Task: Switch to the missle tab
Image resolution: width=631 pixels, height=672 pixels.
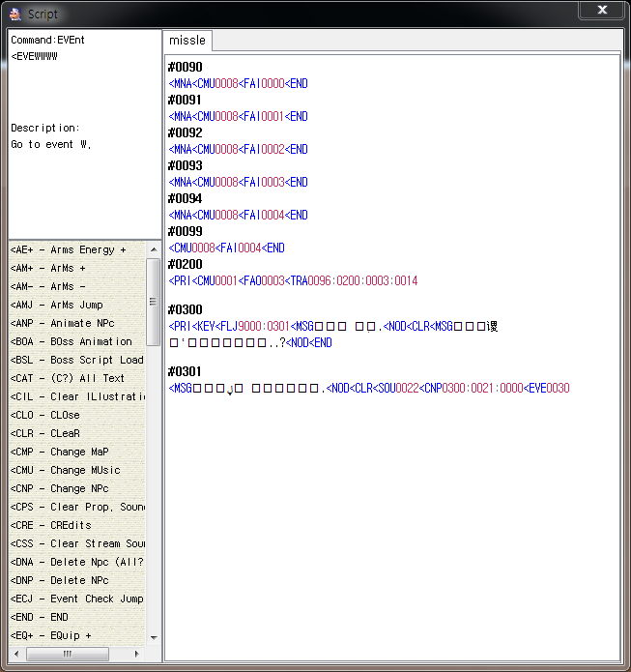Action: 187,41
